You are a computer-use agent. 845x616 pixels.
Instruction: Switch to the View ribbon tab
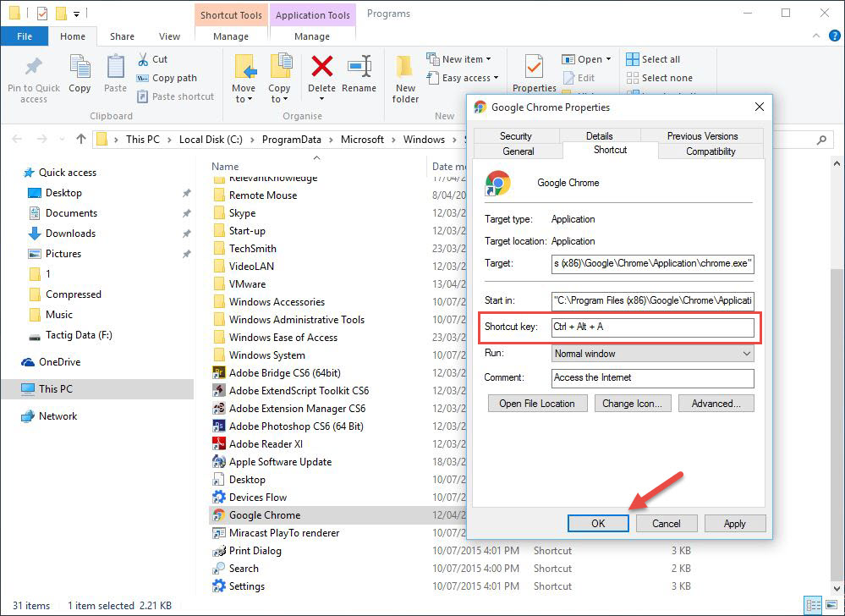tap(169, 36)
